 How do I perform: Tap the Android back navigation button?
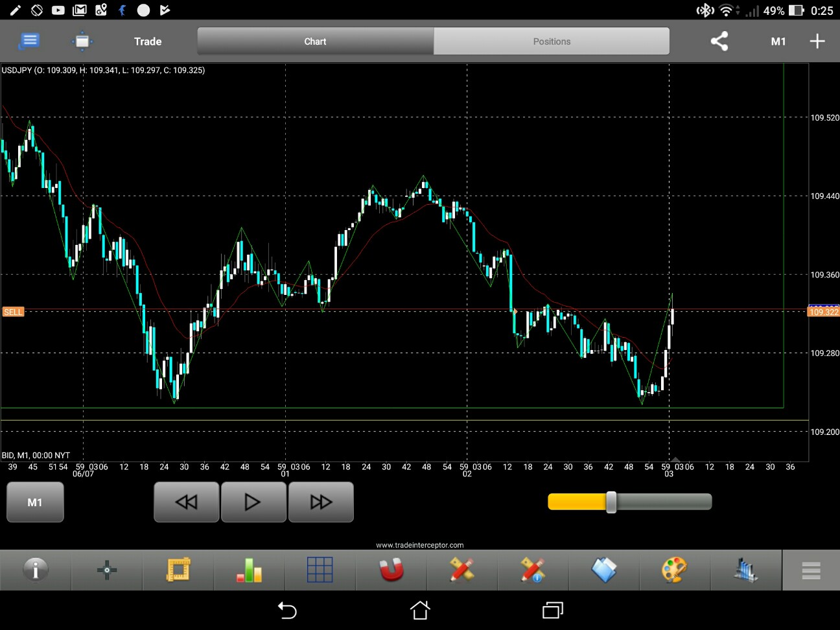coord(287,610)
